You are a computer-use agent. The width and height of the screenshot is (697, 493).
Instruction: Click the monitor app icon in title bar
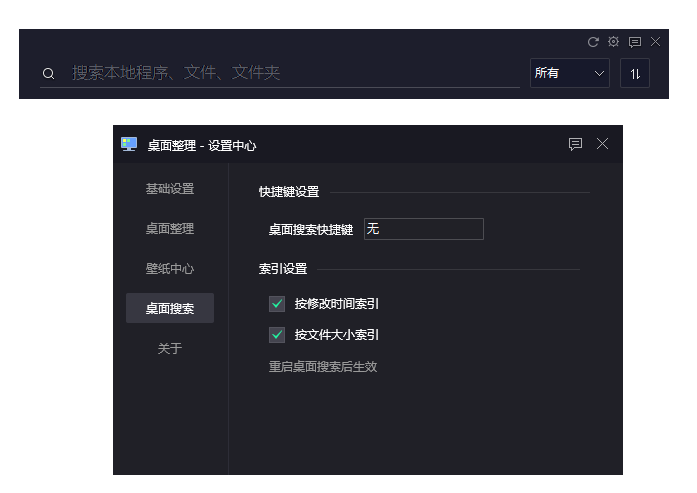(129, 144)
